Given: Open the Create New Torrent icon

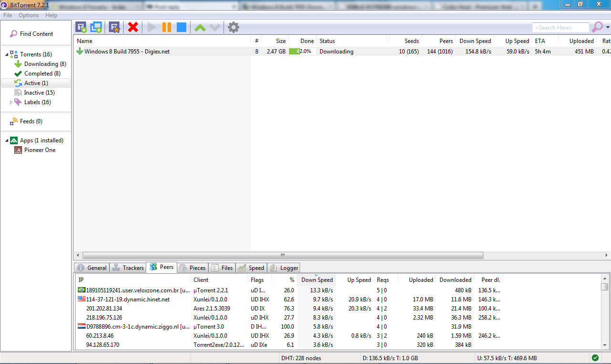Looking at the screenshot, I should 114,27.
